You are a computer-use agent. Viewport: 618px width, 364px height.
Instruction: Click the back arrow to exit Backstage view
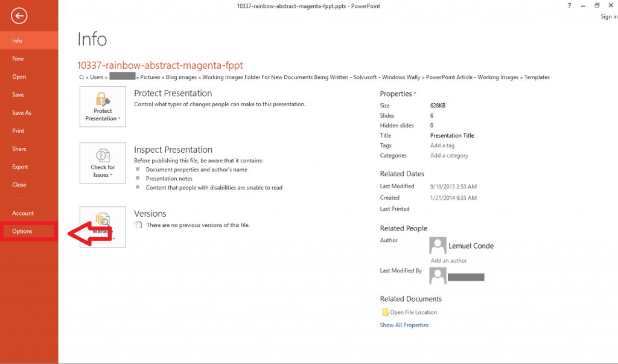19,16
